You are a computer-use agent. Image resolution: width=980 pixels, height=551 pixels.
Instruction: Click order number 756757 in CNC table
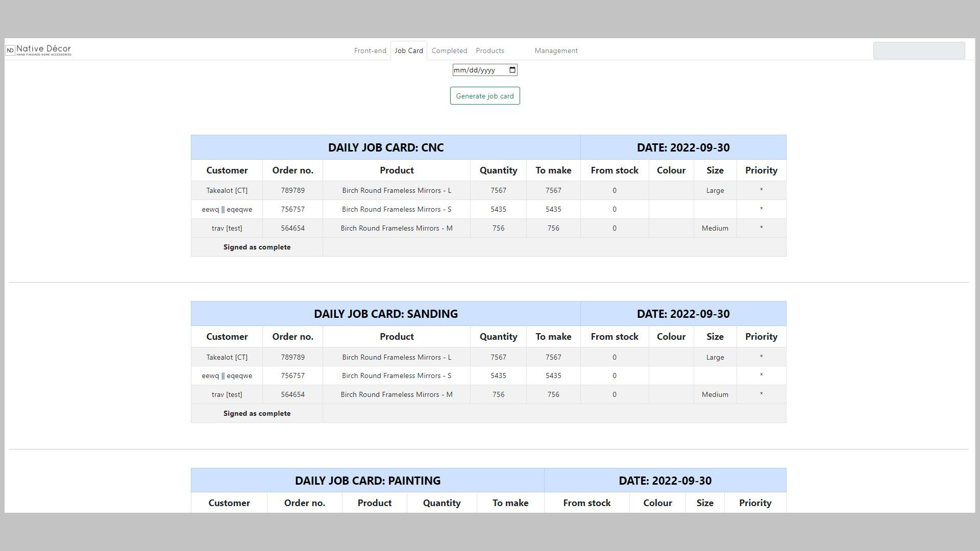[292, 209]
